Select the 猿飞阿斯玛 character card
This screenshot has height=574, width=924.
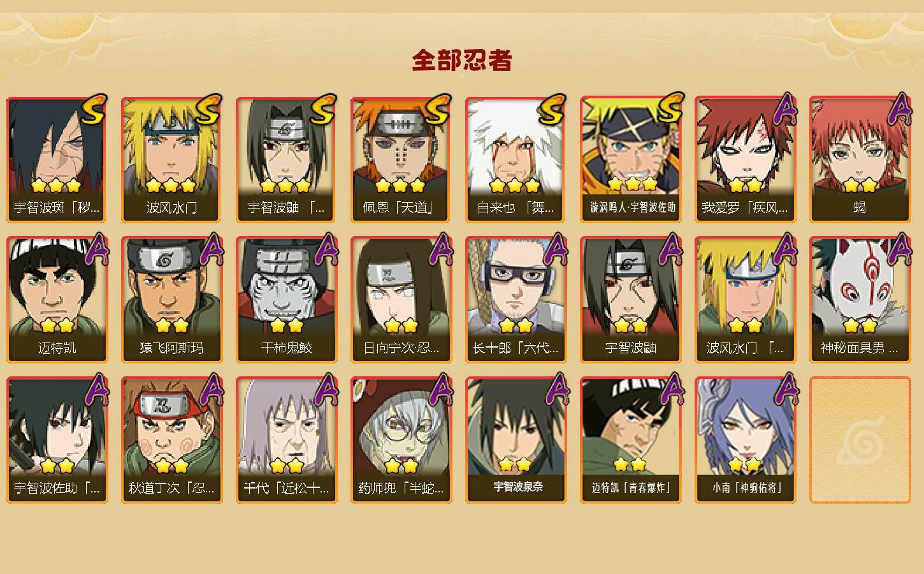171,300
